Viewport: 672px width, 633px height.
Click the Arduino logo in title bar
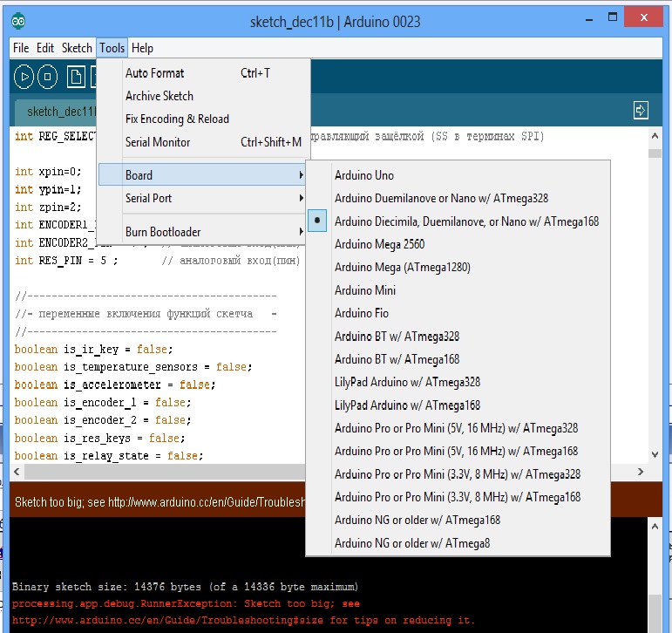(18, 22)
